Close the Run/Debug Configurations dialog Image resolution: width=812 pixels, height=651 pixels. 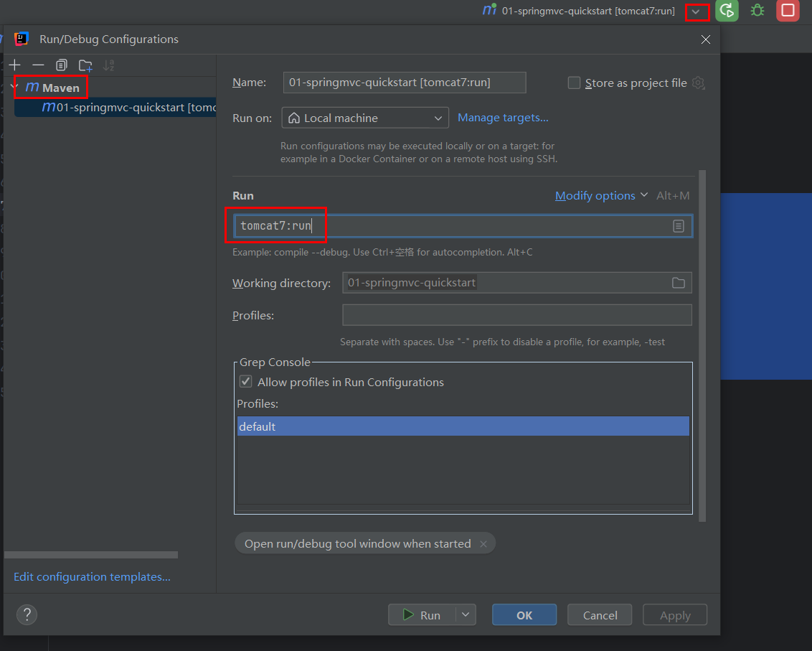tap(705, 39)
